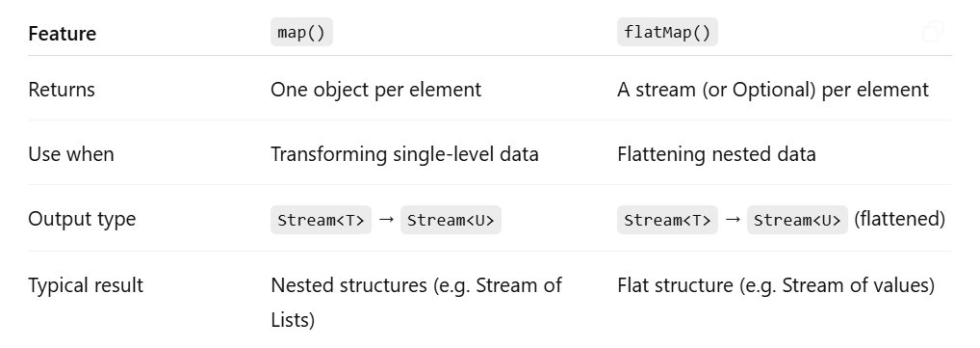Click the Output type row label

pos(82,219)
